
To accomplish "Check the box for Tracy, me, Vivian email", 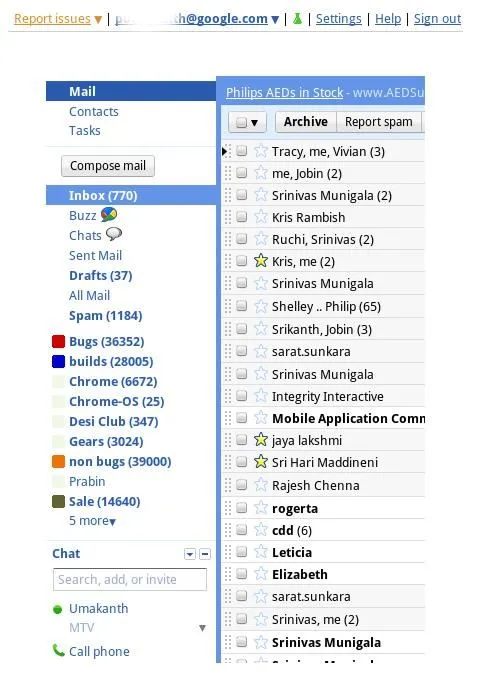I will coord(242,151).
